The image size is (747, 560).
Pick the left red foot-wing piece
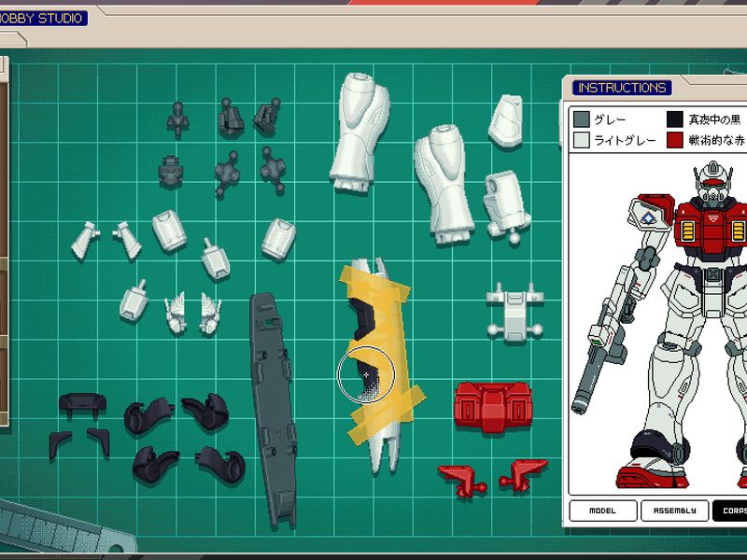(461, 481)
